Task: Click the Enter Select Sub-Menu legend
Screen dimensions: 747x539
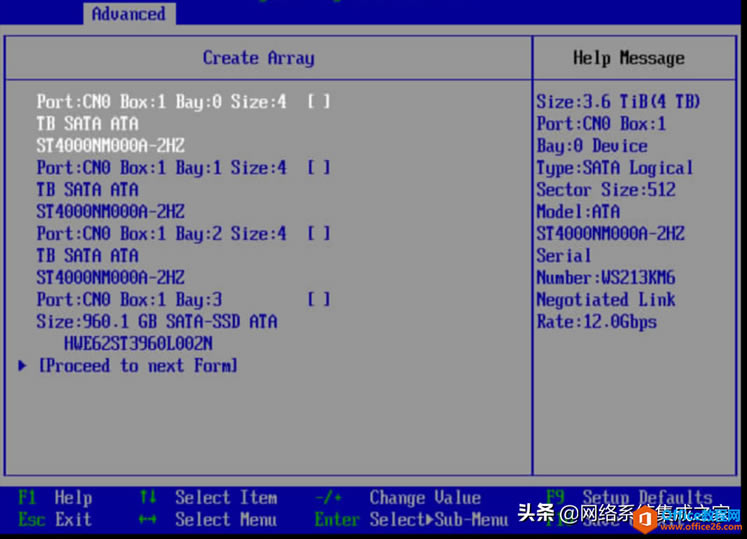Action: [411, 519]
